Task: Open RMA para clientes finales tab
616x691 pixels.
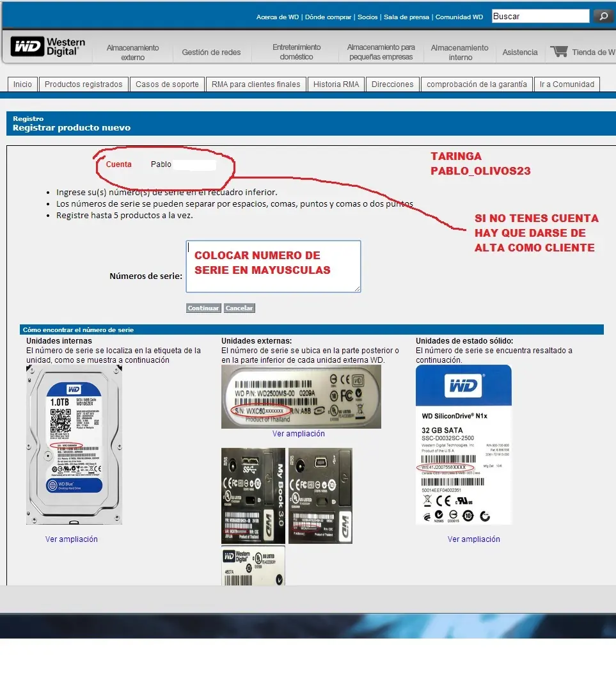Action: click(256, 84)
